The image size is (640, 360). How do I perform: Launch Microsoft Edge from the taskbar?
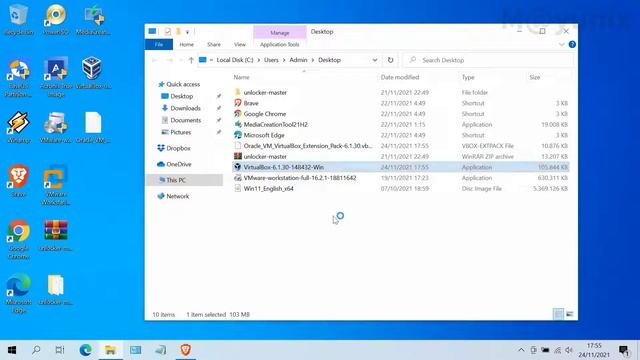click(86, 350)
